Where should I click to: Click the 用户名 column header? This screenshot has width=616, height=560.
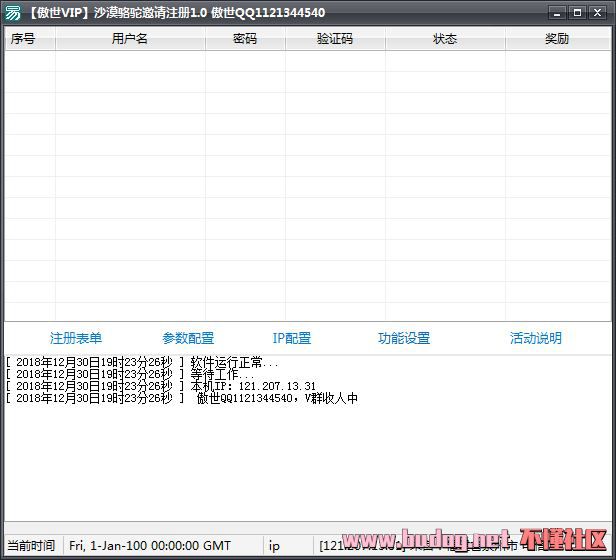tap(130, 39)
